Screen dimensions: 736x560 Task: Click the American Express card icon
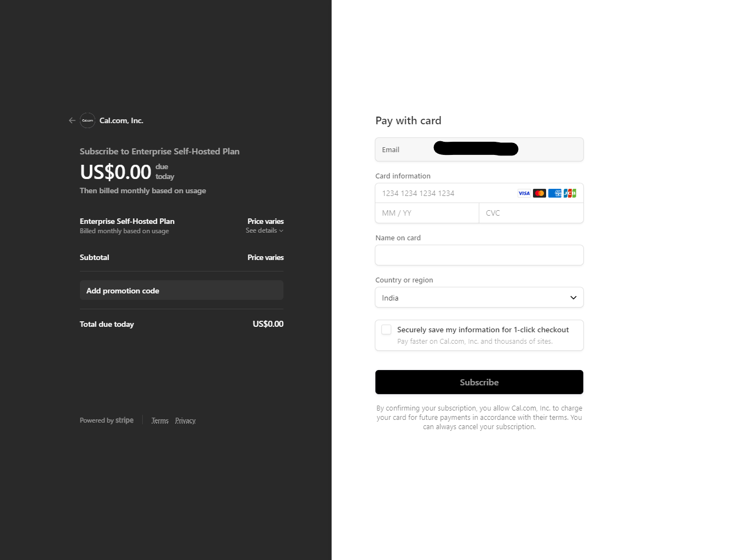pos(555,193)
